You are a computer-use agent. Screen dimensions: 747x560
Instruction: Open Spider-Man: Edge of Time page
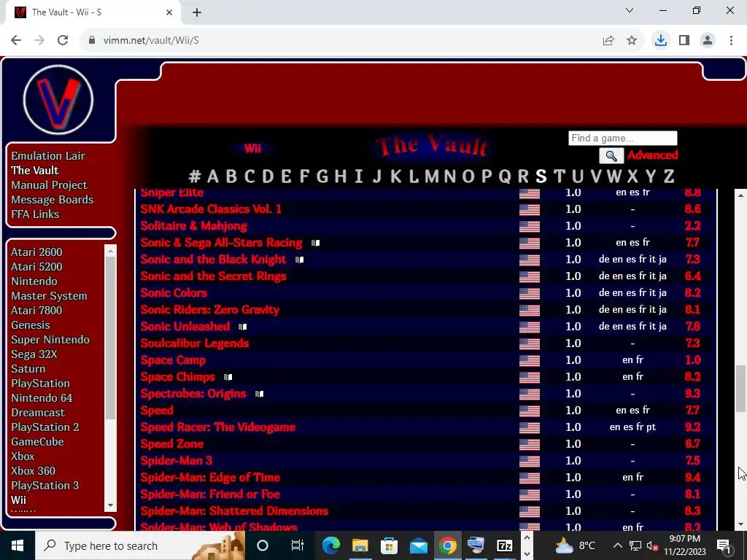pyautogui.click(x=210, y=478)
